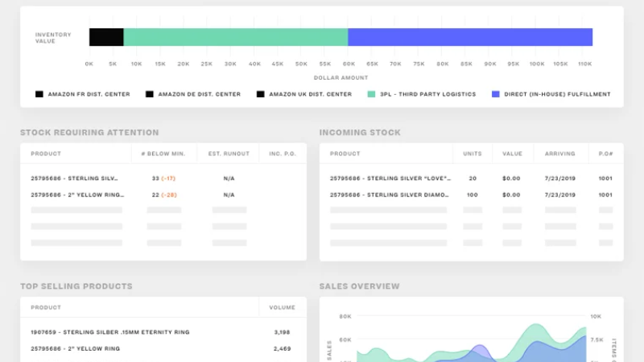
Task: Click the green segment of the inventory bar
Action: (x=235, y=37)
